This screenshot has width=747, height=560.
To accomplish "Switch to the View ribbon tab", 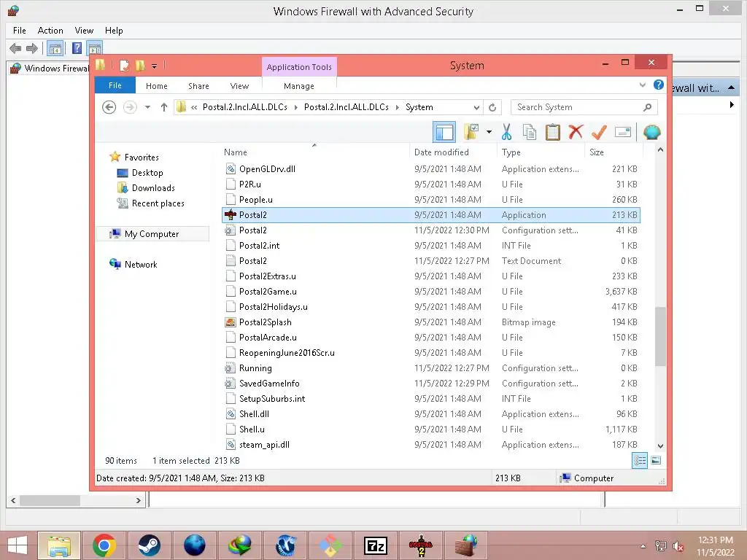I will 239,86.
